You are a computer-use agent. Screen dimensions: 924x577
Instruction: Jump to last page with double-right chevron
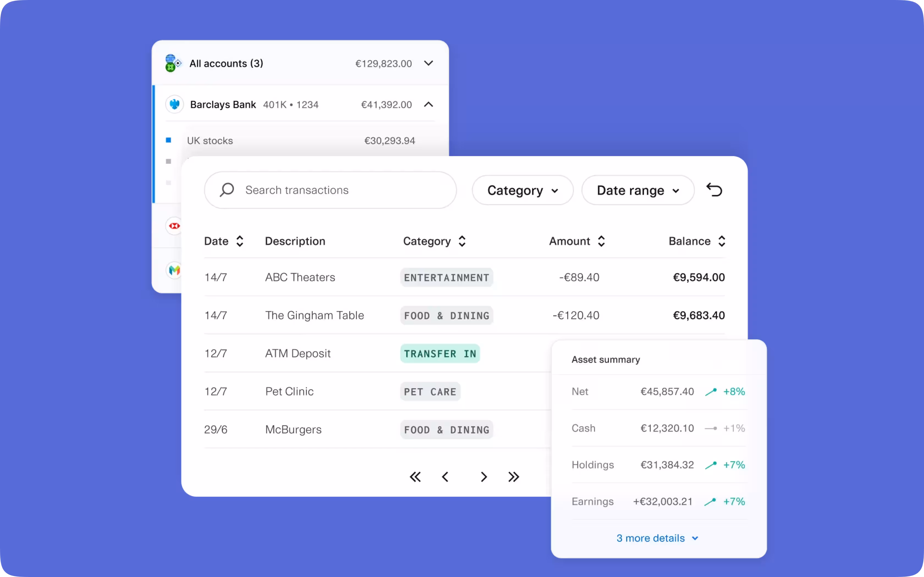coord(513,477)
